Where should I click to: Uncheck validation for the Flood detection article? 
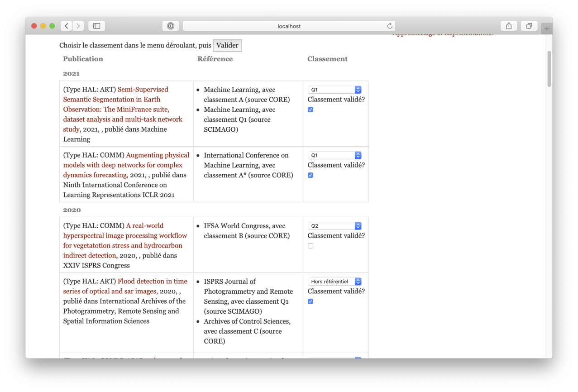(310, 301)
